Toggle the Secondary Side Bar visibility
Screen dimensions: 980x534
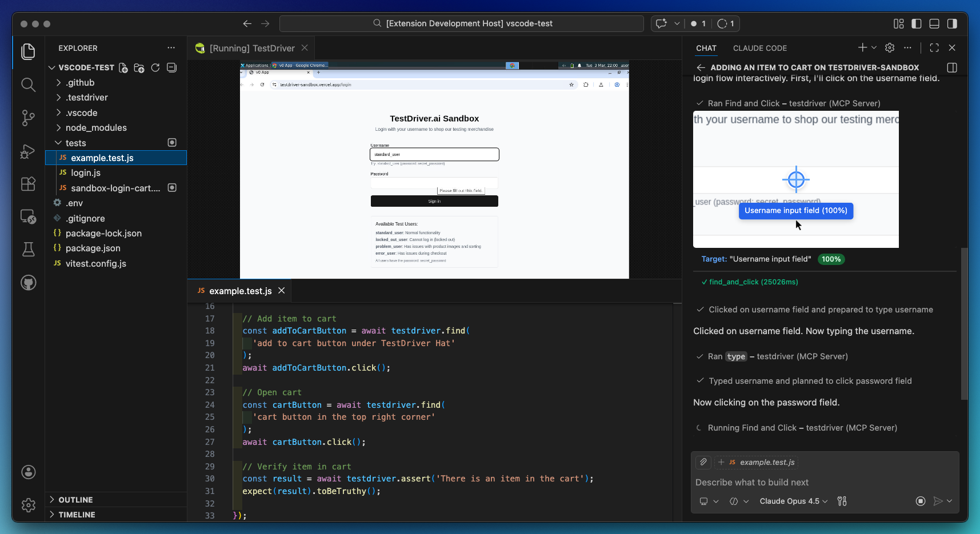pos(952,23)
